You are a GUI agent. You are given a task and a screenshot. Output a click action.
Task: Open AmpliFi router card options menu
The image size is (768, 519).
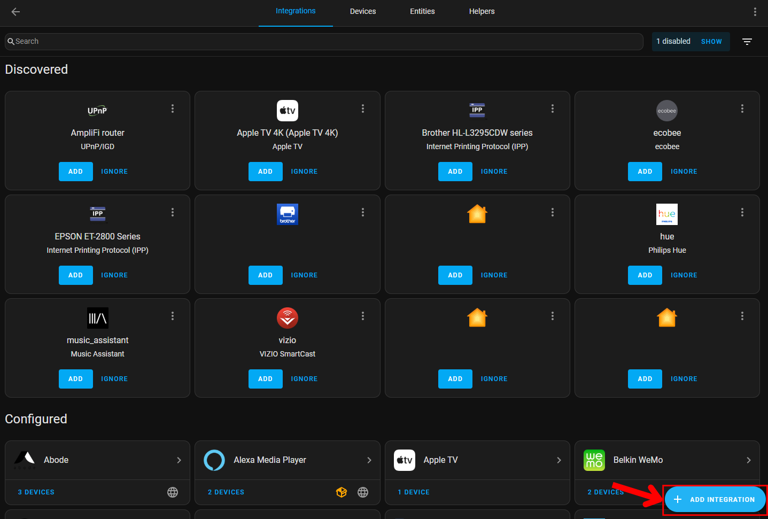tap(173, 109)
